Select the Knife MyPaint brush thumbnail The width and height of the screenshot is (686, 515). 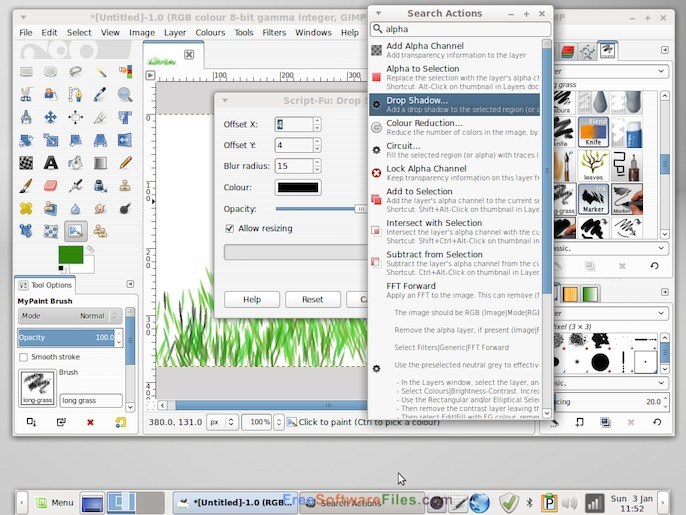click(x=593, y=131)
